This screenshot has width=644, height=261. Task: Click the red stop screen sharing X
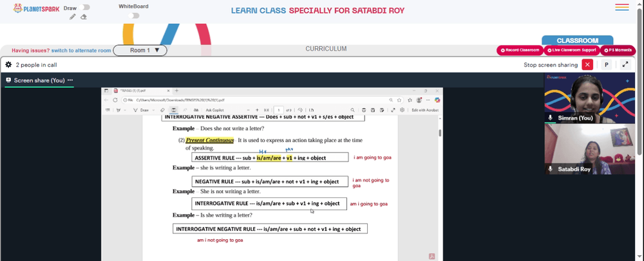pos(587,65)
